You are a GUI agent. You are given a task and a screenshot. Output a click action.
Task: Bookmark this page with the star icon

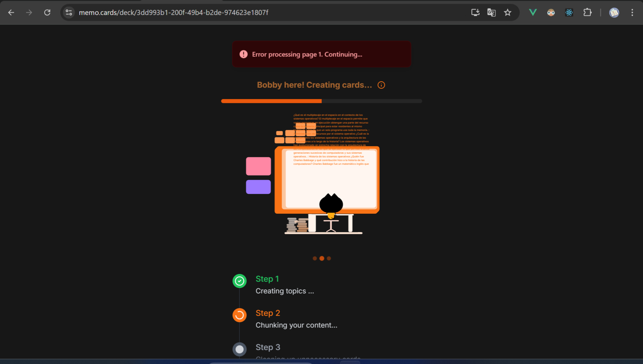pyautogui.click(x=508, y=12)
